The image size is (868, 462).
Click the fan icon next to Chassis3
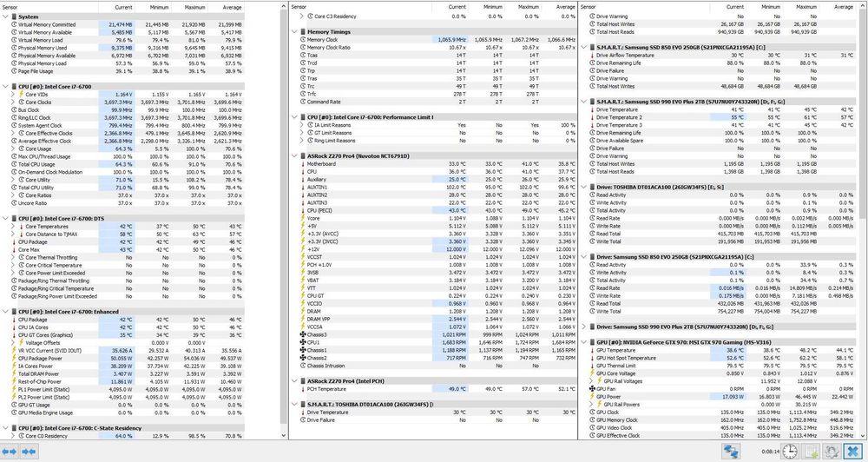coord(302,334)
